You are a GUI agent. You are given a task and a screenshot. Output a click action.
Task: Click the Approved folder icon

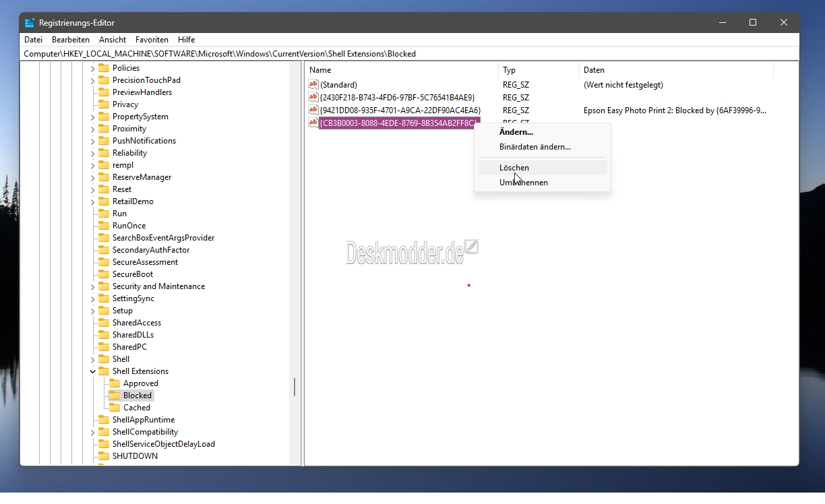coord(115,383)
